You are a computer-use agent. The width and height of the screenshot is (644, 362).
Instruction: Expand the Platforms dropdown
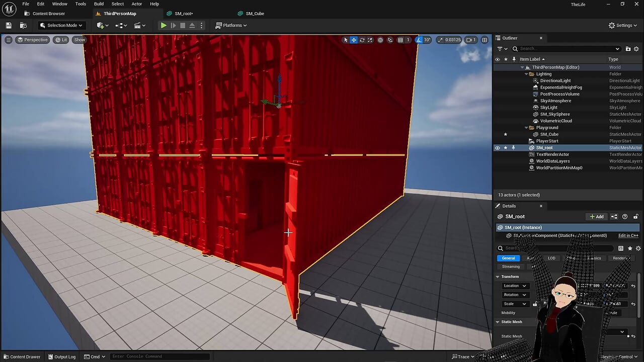click(231, 25)
